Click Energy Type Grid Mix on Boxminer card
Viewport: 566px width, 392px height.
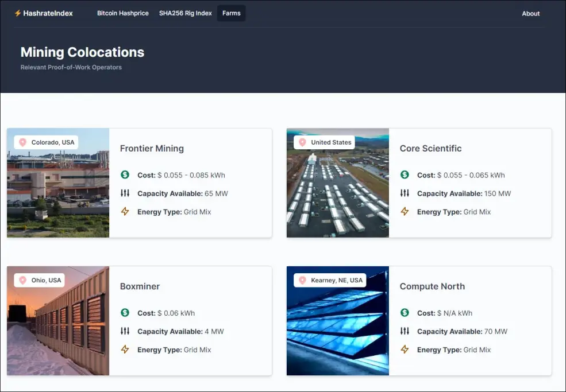174,350
